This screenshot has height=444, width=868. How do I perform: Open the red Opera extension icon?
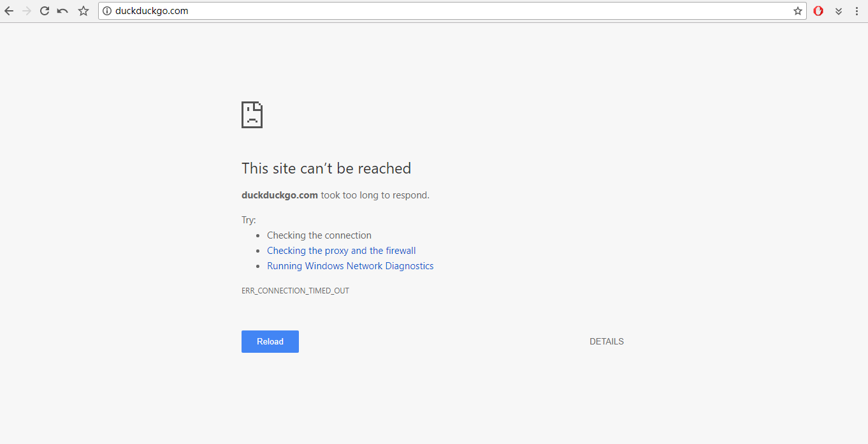[x=818, y=11]
